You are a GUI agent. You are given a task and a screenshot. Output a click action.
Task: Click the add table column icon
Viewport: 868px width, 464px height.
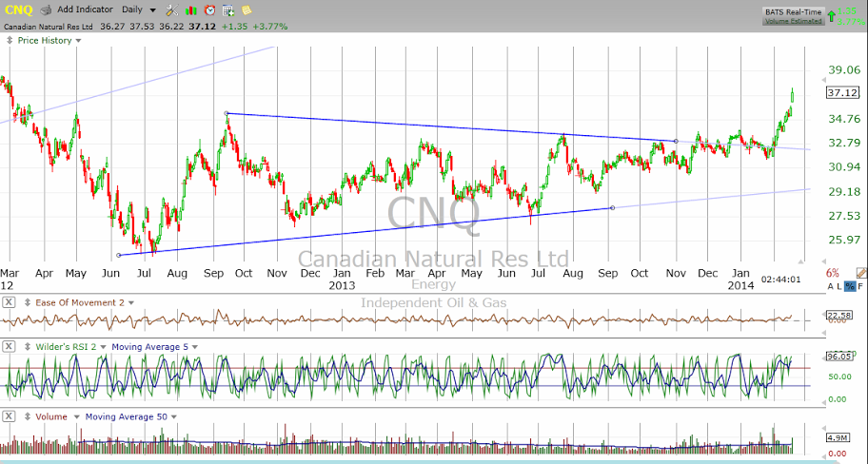[x=228, y=10]
